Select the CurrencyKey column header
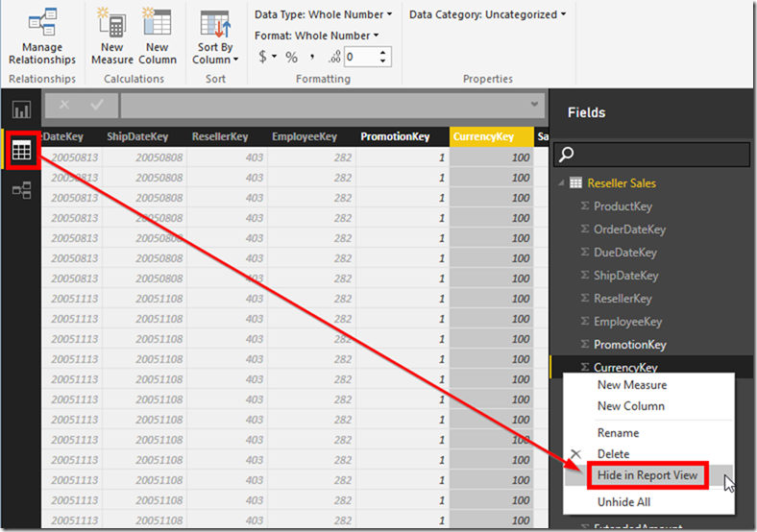Screen dimensions: 757x532 click(491, 136)
